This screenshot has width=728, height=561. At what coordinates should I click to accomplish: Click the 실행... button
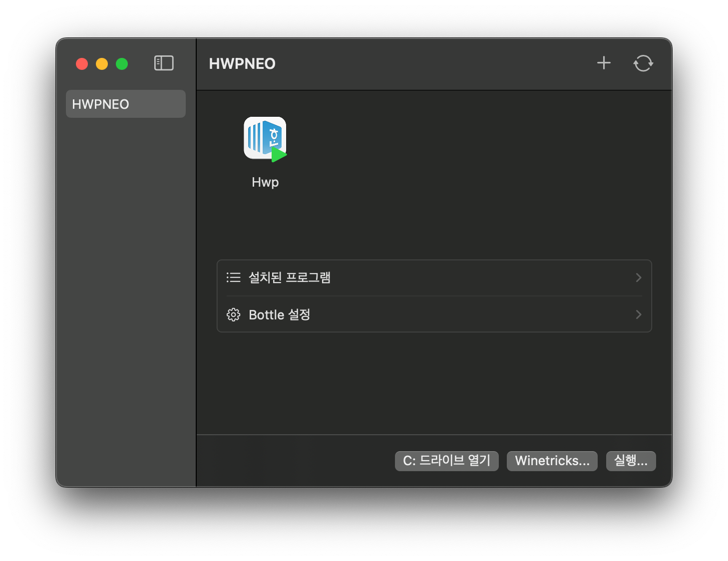(631, 461)
